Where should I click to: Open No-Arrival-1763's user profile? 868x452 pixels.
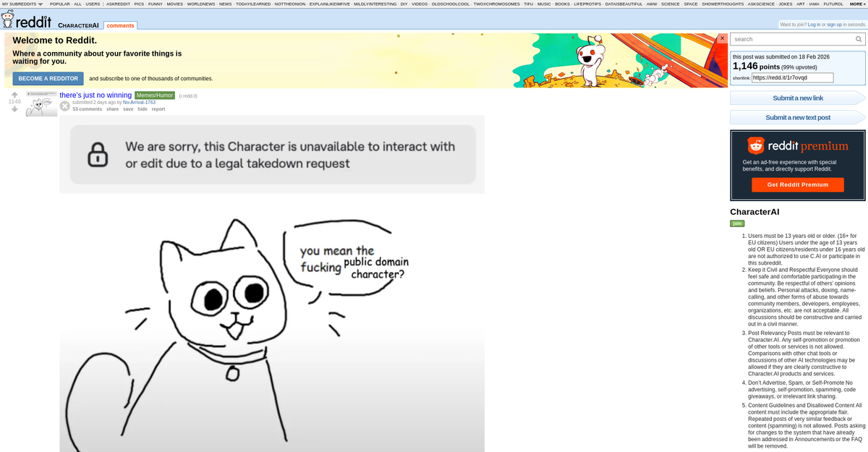tap(139, 102)
